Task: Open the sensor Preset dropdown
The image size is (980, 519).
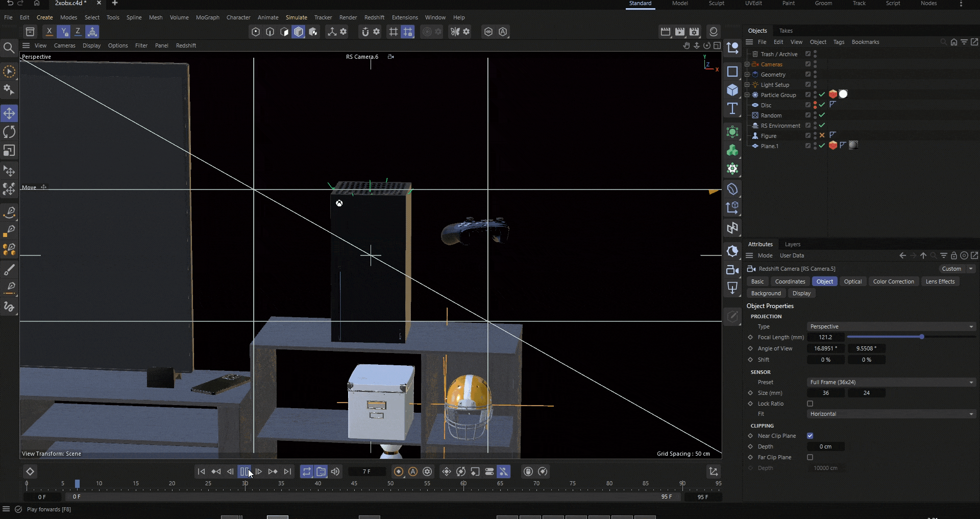Action: [x=891, y=382]
